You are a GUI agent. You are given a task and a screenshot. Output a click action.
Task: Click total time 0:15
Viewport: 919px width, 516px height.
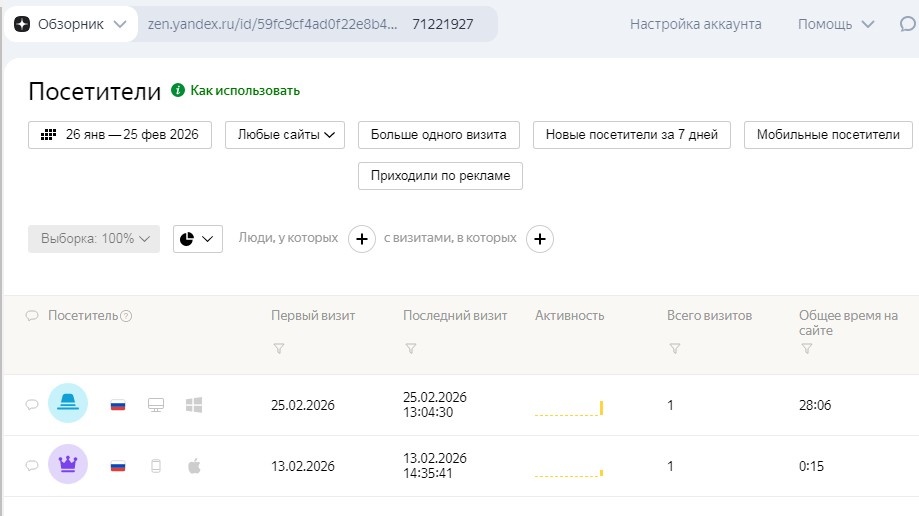pyautogui.click(x=811, y=466)
